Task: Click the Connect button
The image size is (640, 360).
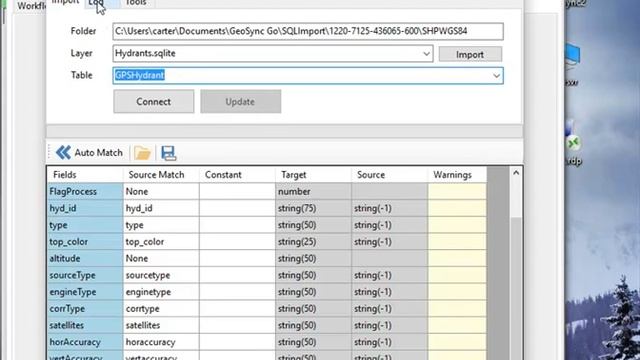Action: pos(153,102)
